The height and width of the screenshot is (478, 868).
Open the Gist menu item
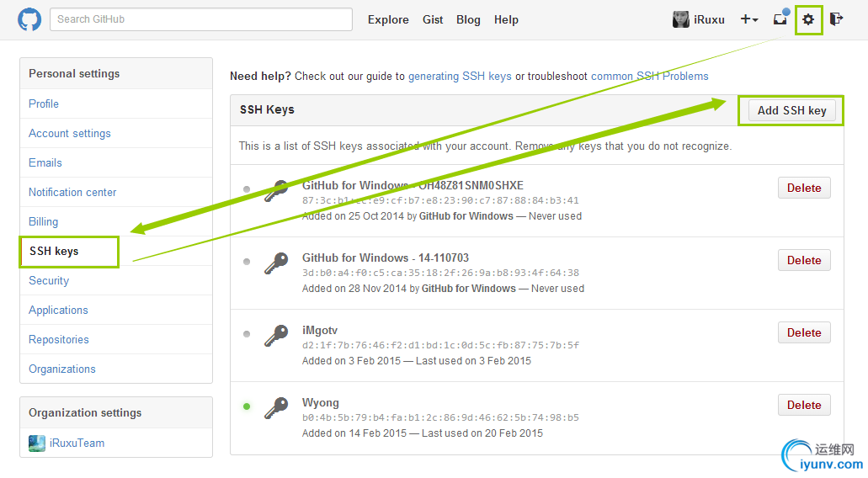coord(433,20)
